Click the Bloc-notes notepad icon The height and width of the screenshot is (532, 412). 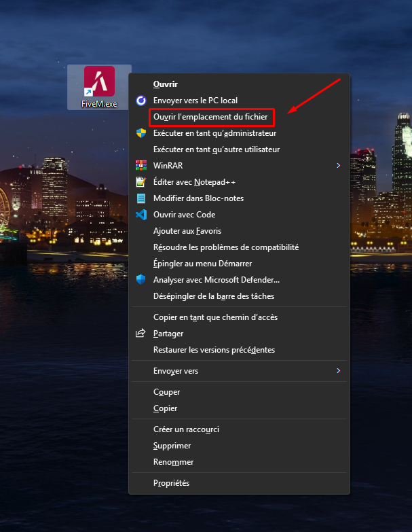pyautogui.click(x=141, y=198)
